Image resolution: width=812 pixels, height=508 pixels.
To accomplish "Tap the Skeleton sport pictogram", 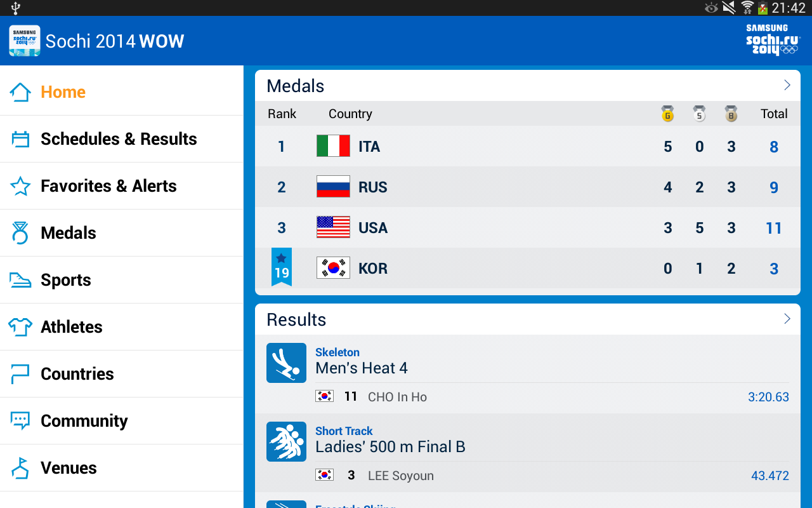I will [286, 363].
